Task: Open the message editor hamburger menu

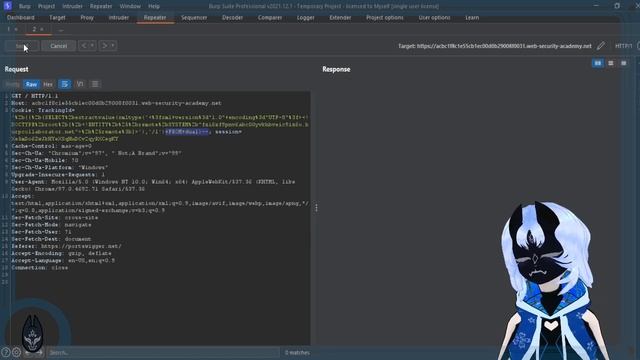Action: pos(95,84)
